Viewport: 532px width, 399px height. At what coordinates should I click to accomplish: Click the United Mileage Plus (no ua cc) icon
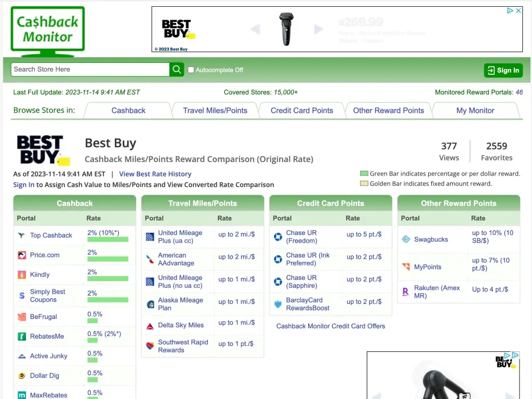pyautogui.click(x=150, y=282)
